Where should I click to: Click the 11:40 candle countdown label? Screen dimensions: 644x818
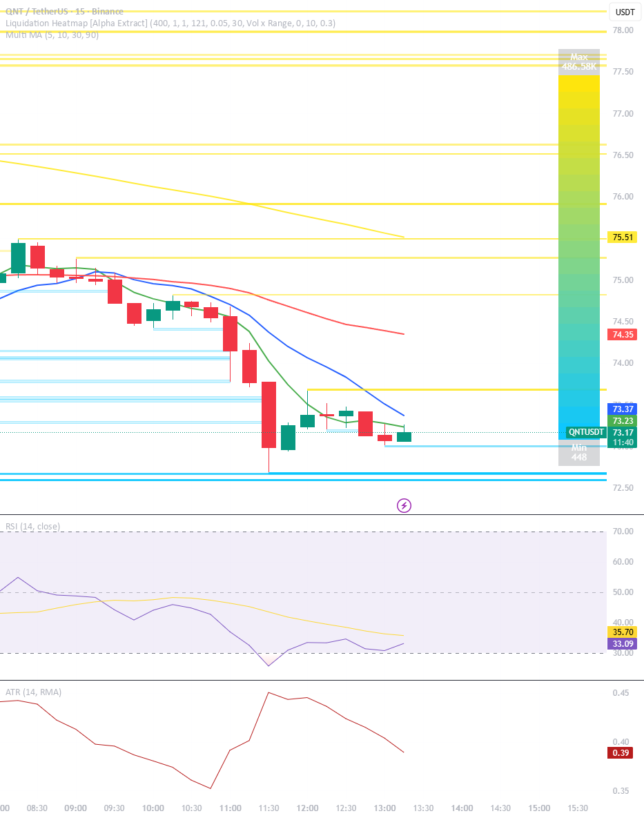623,442
